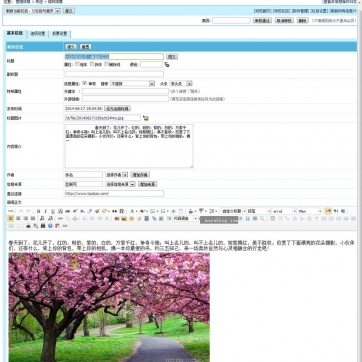Click preview icon beside printer icon

(35, 226)
